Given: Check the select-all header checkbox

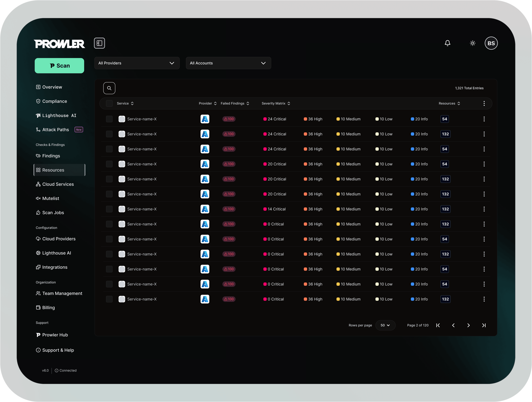Looking at the screenshot, I should coord(109,104).
